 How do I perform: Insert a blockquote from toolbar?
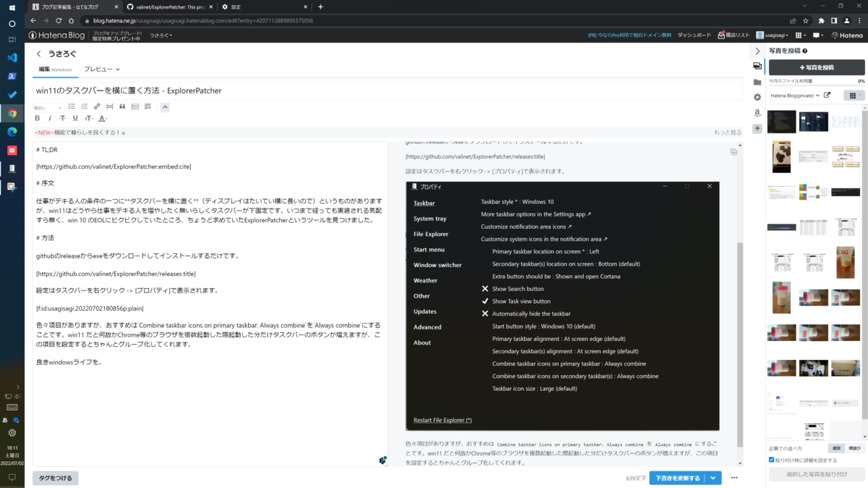(122, 106)
